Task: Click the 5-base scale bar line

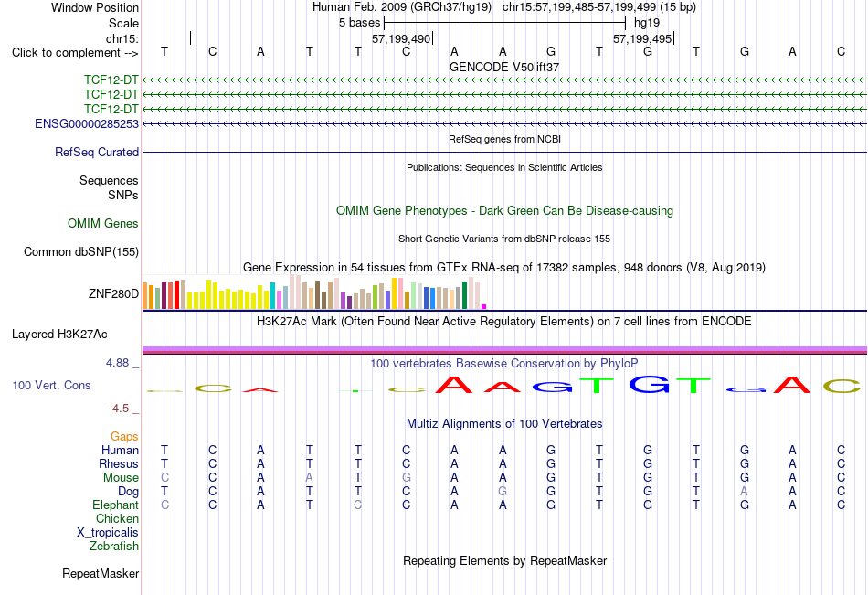Action: click(x=505, y=23)
